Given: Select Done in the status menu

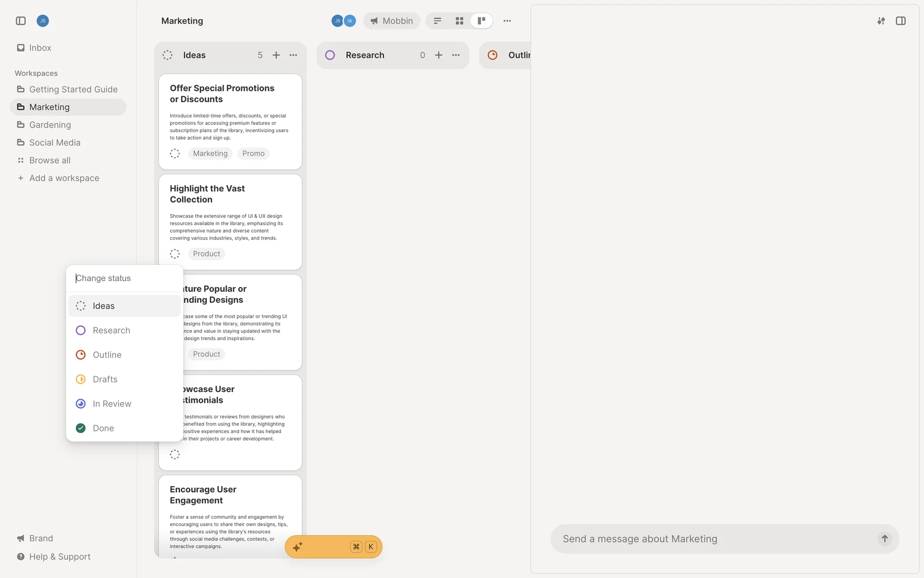Looking at the screenshot, I should tap(103, 428).
